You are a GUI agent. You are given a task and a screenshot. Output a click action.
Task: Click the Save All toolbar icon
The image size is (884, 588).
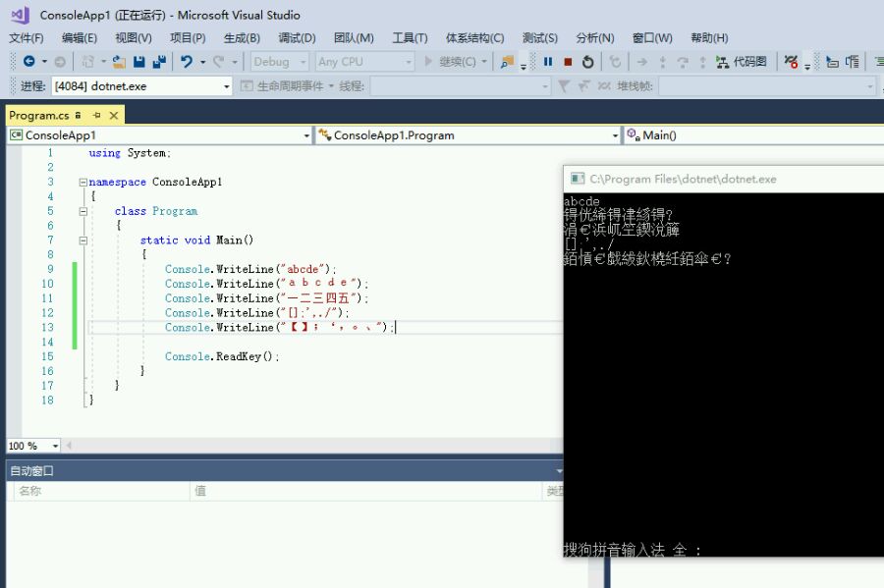pos(158,62)
